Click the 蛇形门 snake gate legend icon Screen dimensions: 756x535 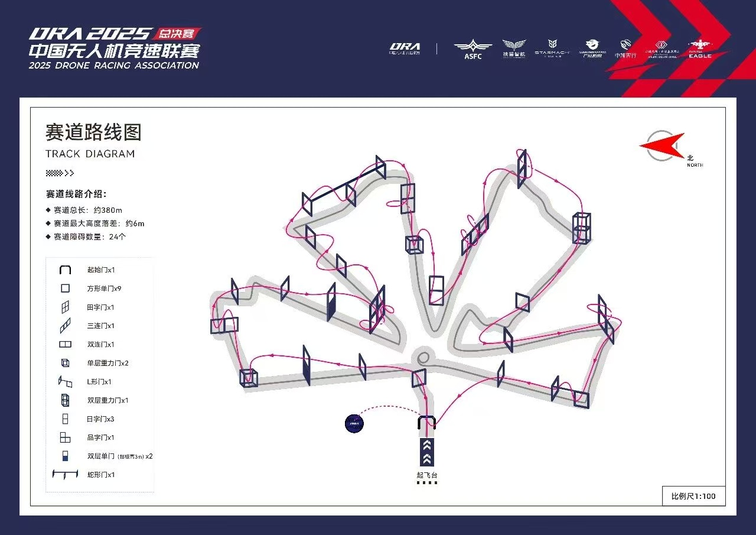65,475
